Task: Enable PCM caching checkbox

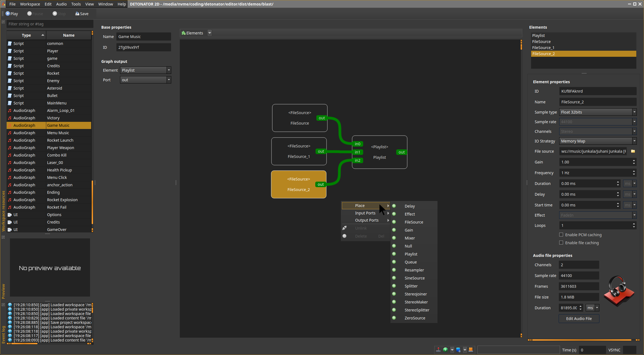Action: (561, 235)
